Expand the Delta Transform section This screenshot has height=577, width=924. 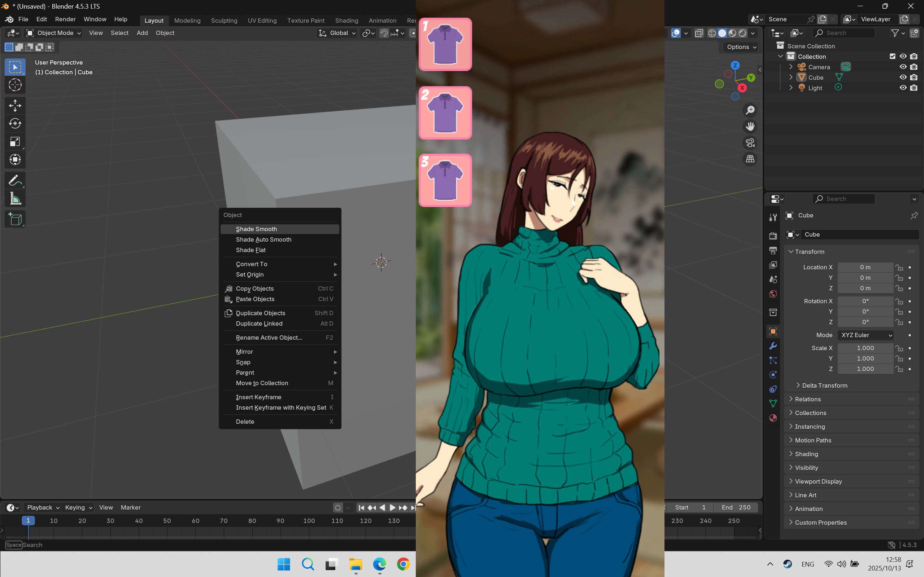[824, 385]
